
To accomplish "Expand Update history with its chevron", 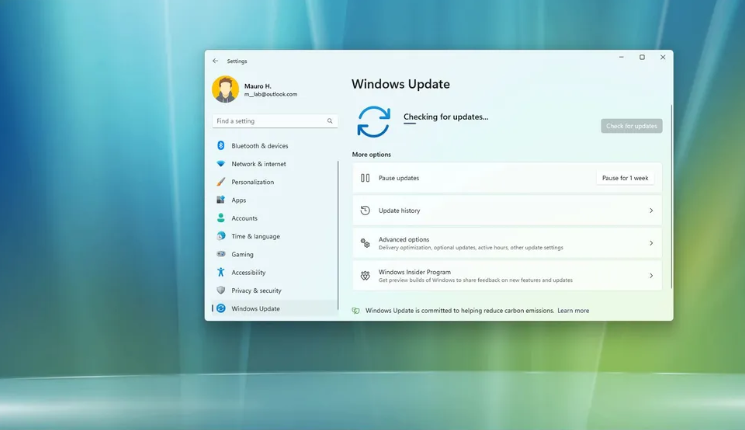I will coord(651,210).
